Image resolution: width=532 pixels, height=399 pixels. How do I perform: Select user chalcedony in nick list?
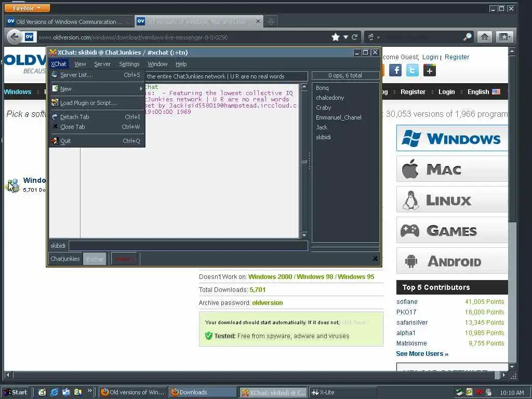click(330, 98)
